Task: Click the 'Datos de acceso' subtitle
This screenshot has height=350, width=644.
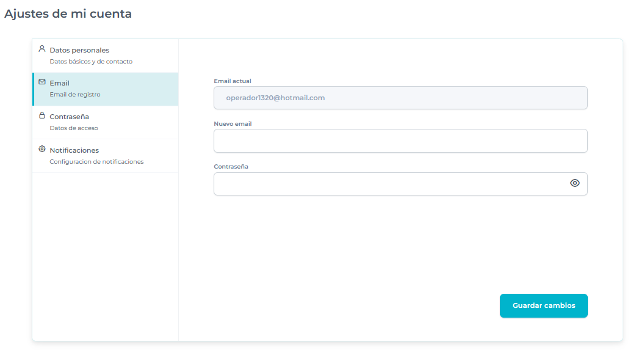Action: click(74, 128)
